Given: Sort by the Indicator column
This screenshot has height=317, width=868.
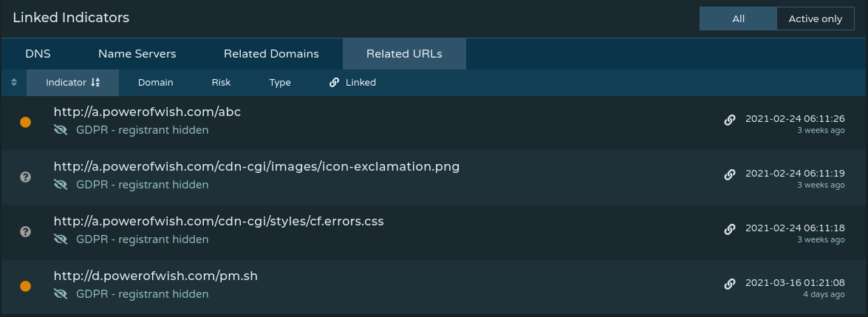Looking at the screenshot, I should 72,83.
